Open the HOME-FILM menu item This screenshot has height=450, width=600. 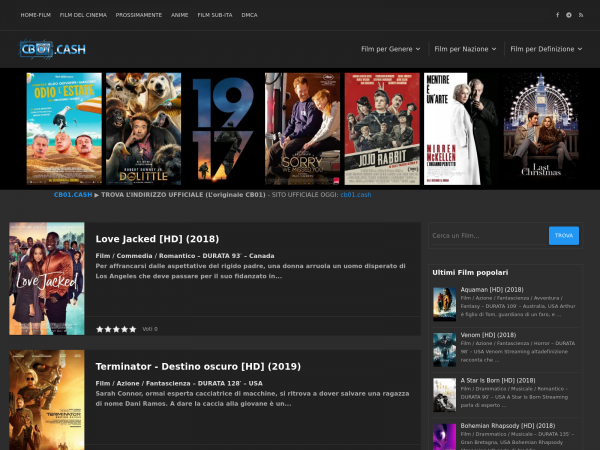36,15
